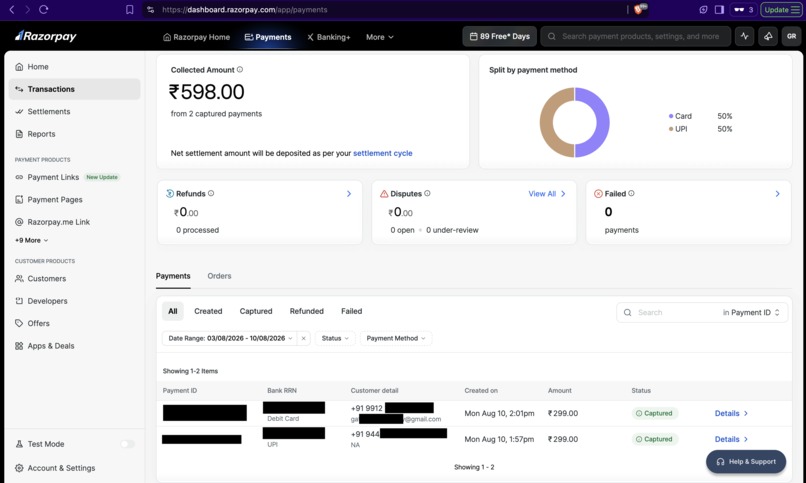This screenshot has width=806, height=483.
Task: Select the Failed status filter
Action: coord(352,311)
